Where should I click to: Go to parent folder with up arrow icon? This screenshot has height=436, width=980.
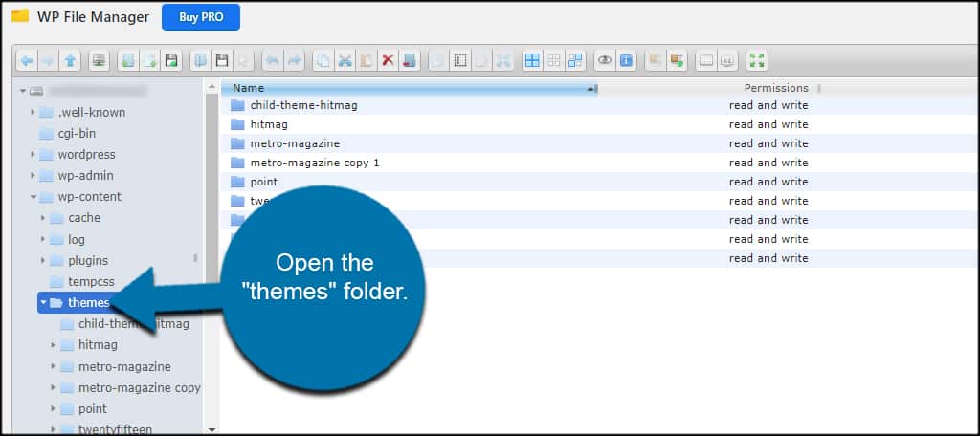click(70, 60)
